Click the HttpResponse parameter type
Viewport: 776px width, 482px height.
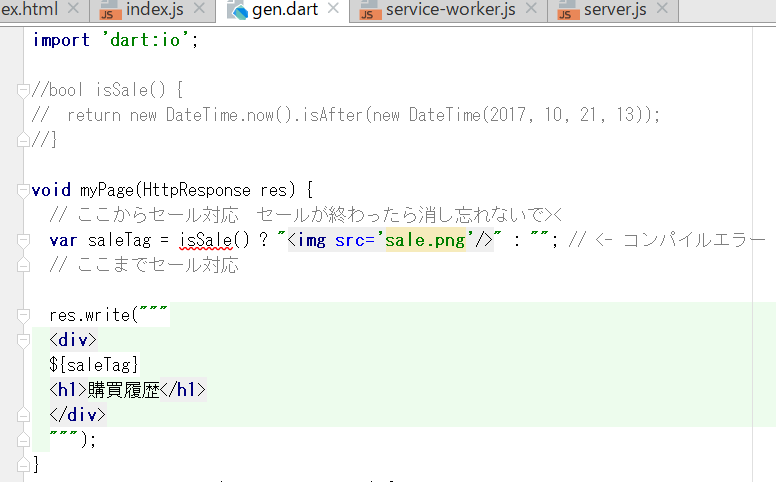[196, 190]
